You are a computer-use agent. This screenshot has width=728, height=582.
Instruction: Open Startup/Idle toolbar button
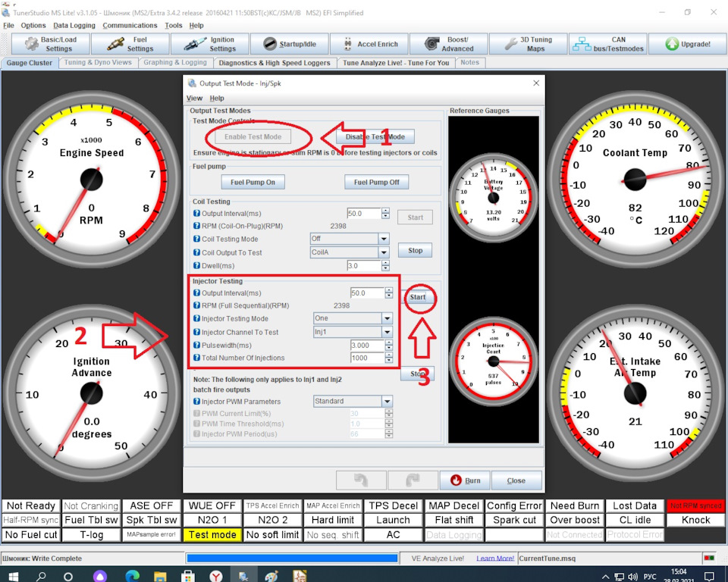(289, 44)
